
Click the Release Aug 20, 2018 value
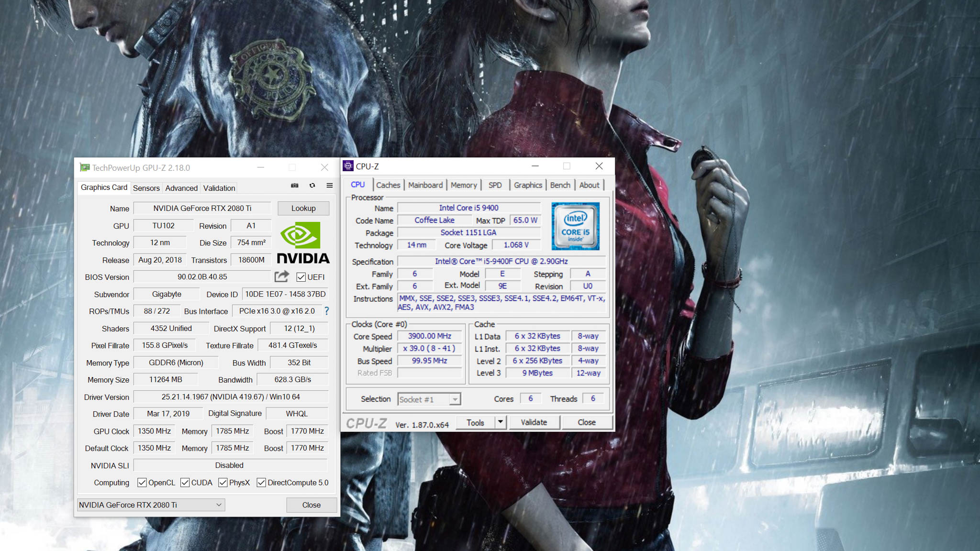click(160, 260)
